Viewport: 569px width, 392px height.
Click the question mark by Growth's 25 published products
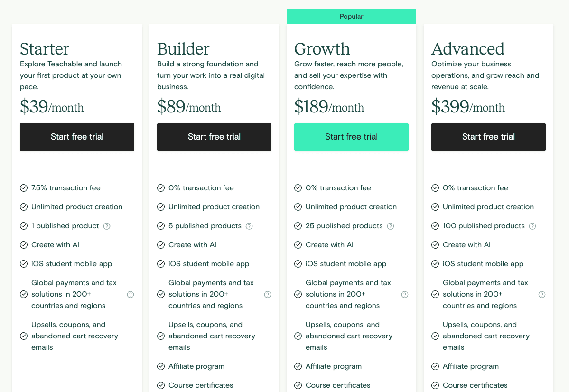390,226
